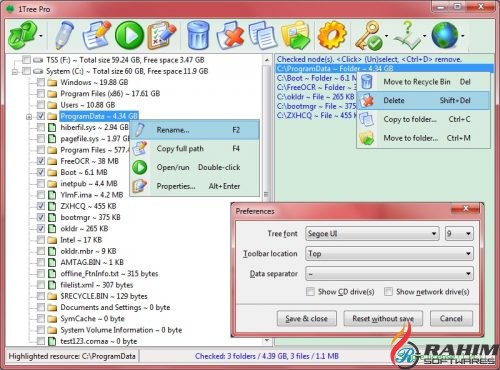Click the Delete red X toolbar icon
The width and height of the screenshot is (500, 370).
pos(231,35)
